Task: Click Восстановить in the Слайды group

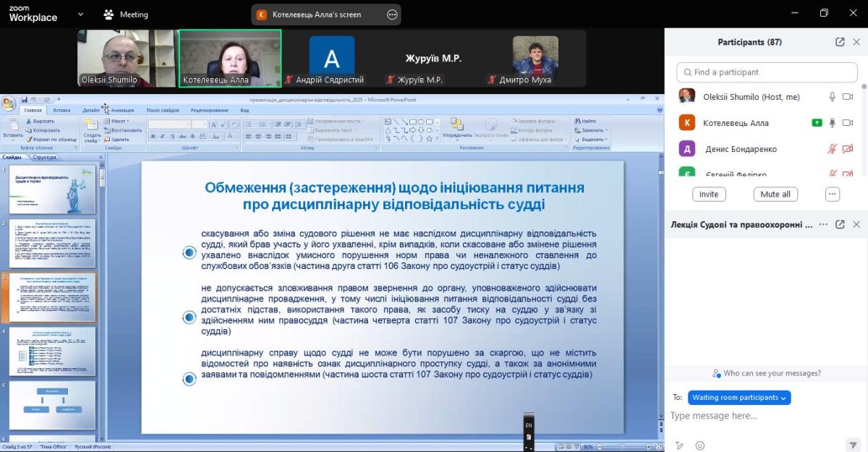Action: pos(123,130)
